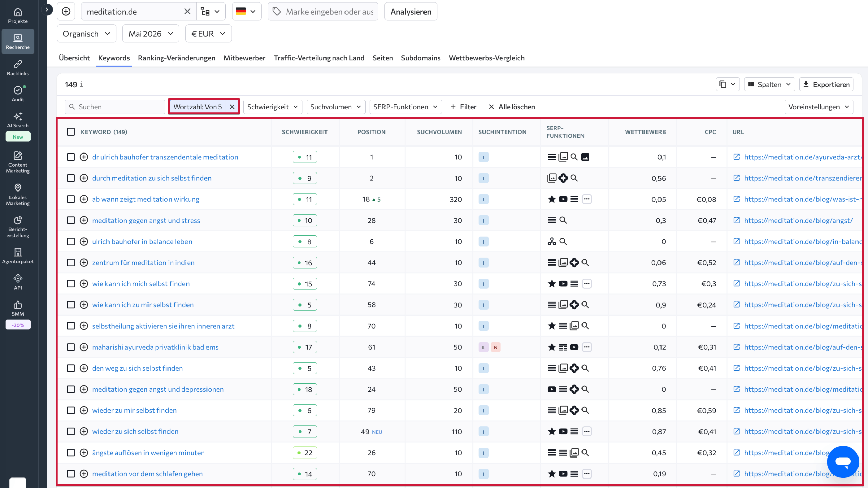
Task: Open the copy options dropdown
Action: click(728, 84)
